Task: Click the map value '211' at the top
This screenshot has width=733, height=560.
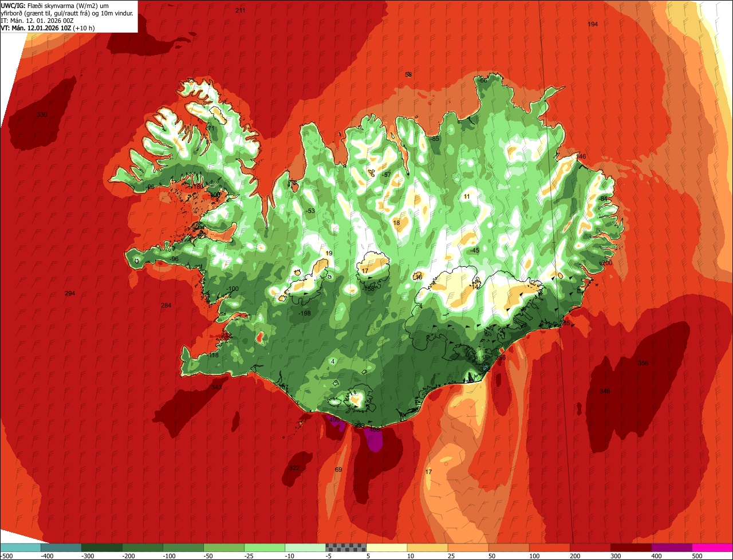Action: click(241, 10)
